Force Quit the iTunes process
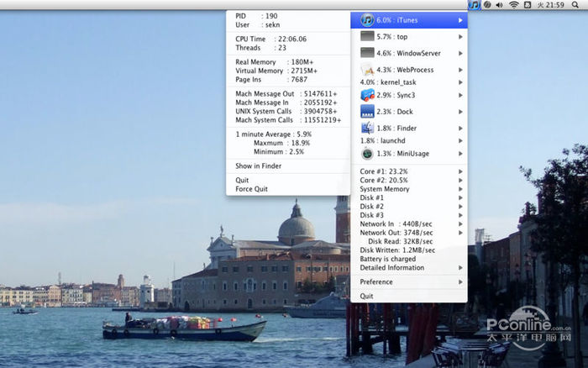Image resolution: width=588 pixels, height=368 pixels. click(x=251, y=189)
